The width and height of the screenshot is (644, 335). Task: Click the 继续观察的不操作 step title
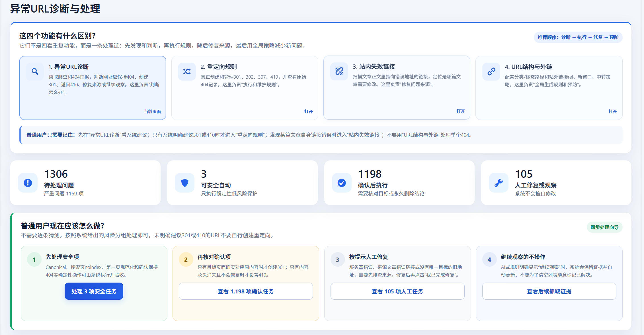click(x=523, y=257)
